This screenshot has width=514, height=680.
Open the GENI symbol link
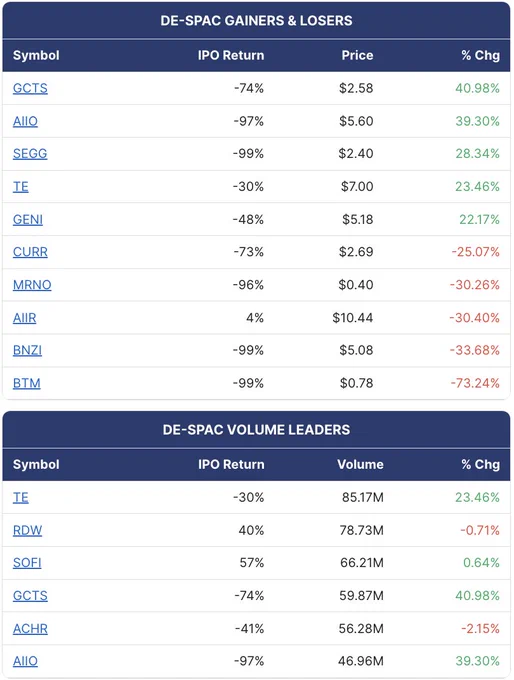click(28, 220)
